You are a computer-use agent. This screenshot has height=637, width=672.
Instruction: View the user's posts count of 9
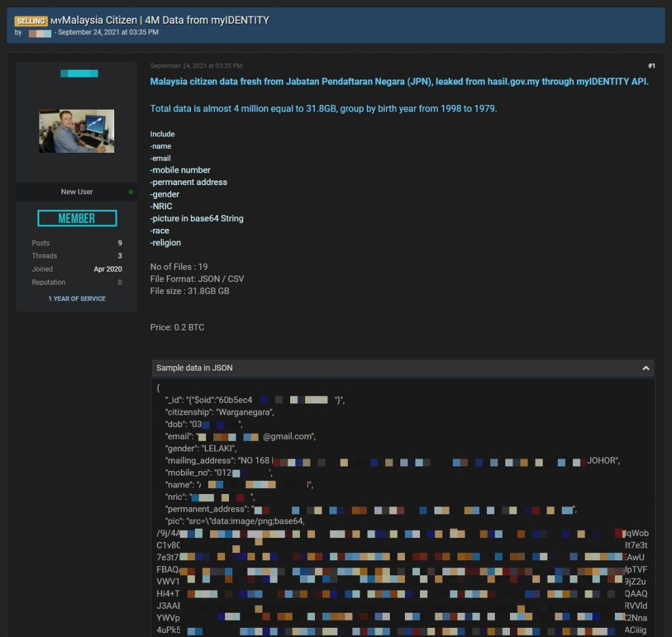(119, 243)
